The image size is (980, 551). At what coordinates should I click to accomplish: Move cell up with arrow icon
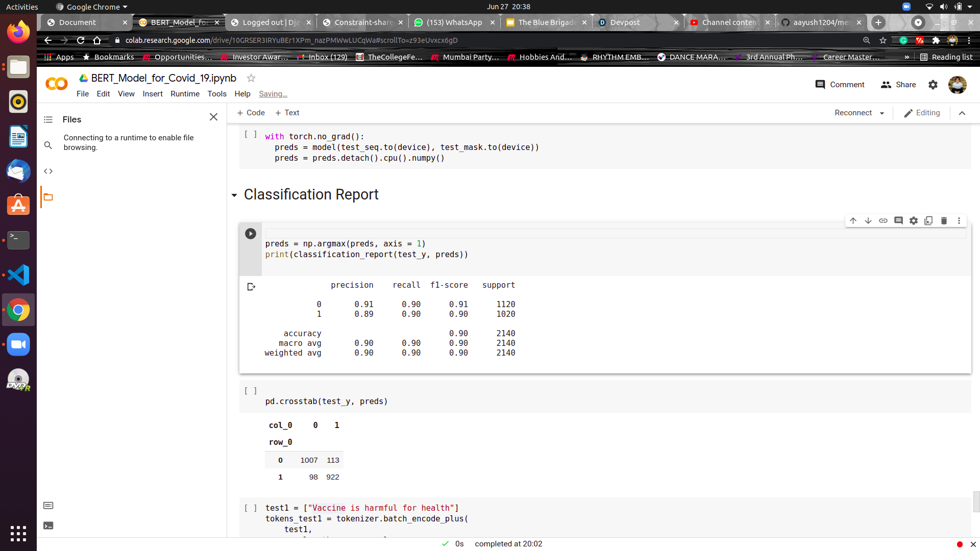(x=853, y=220)
